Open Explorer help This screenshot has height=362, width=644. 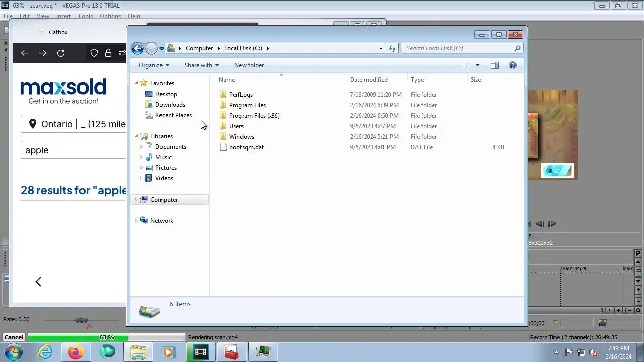(513, 65)
